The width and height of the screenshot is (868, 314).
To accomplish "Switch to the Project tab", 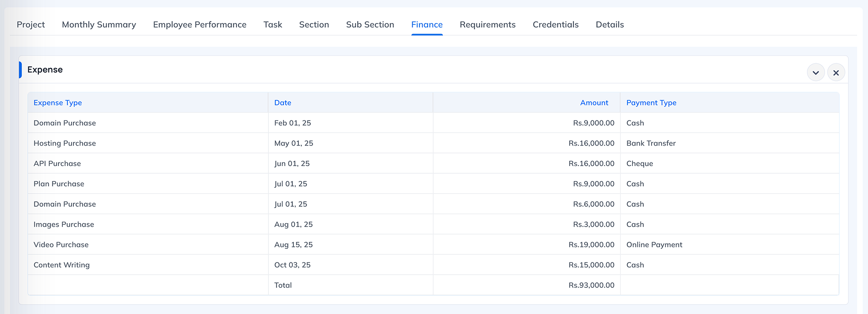I will click(31, 24).
